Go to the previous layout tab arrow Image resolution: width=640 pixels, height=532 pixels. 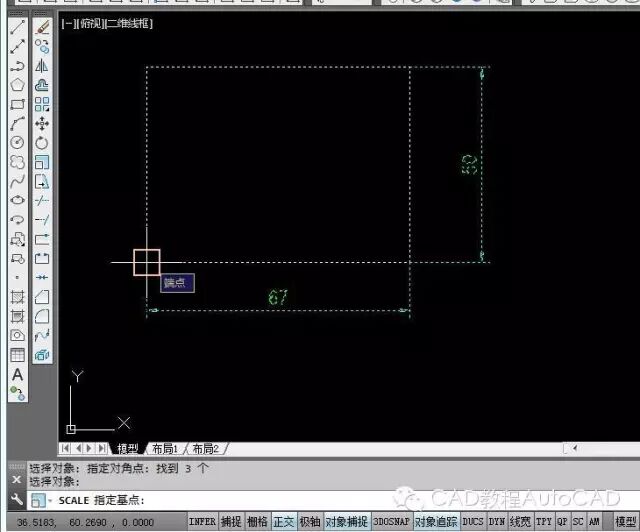click(x=78, y=449)
